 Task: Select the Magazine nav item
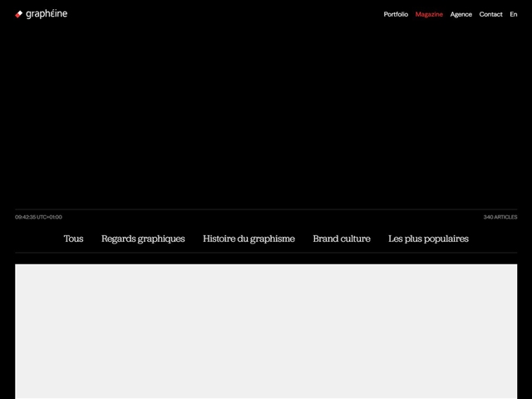coord(429,14)
